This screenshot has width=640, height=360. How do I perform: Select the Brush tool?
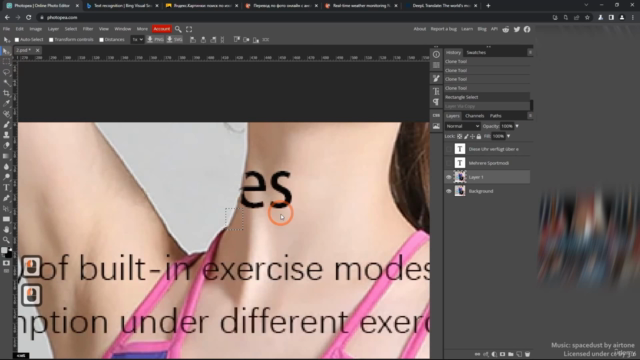(6, 124)
